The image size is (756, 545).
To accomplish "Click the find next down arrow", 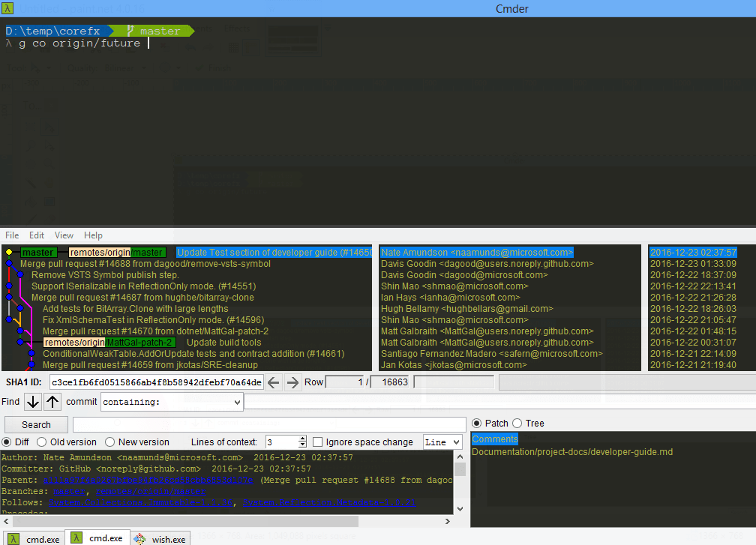I will tap(33, 401).
